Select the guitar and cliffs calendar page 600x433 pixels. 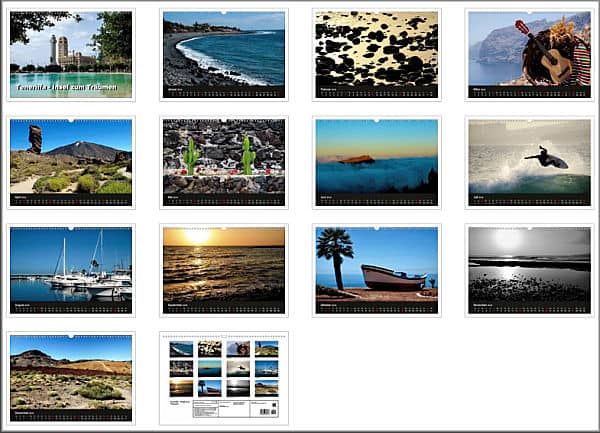click(x=529, y=55)
